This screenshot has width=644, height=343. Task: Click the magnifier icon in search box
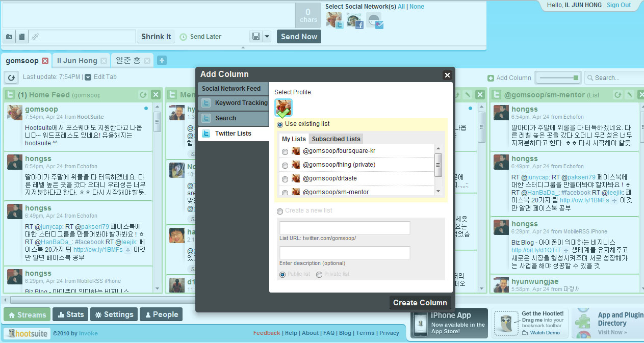[590, 78]
